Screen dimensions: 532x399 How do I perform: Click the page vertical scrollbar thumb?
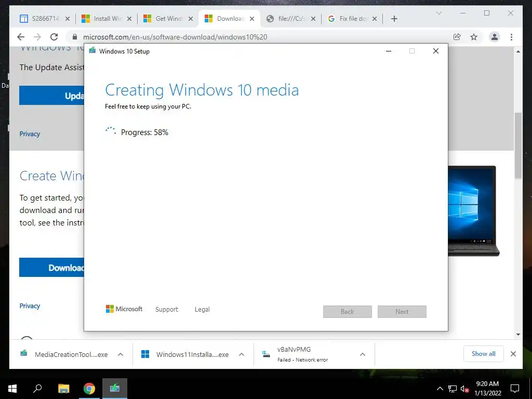(518, 145)
